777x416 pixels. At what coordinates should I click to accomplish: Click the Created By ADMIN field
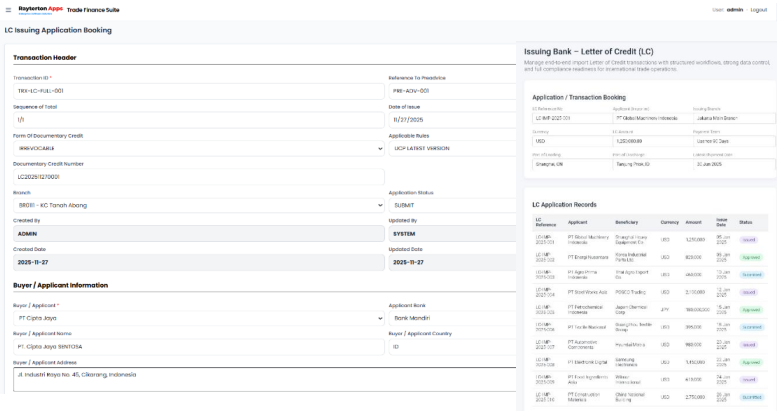(x=199, y=234)
